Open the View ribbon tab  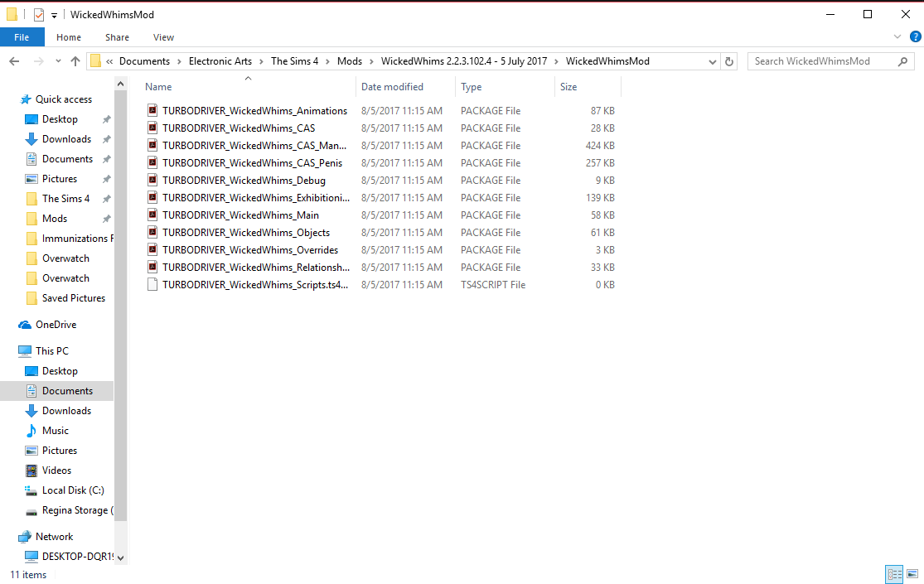(x=164, y=37)
